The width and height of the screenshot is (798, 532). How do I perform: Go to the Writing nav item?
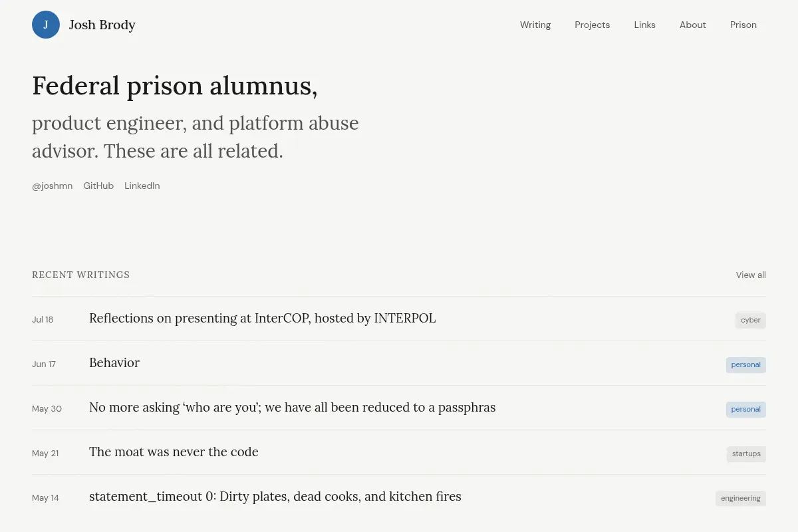(x=535, y=25)
